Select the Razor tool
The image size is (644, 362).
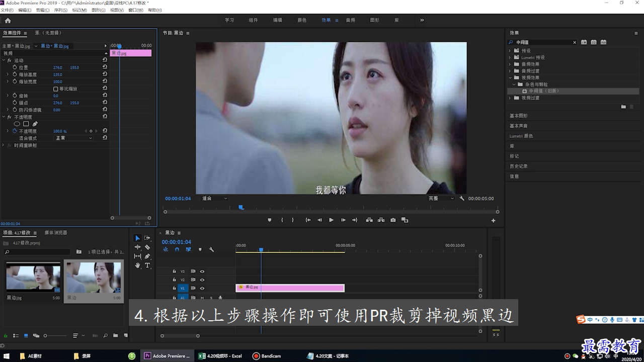point(147,247)
